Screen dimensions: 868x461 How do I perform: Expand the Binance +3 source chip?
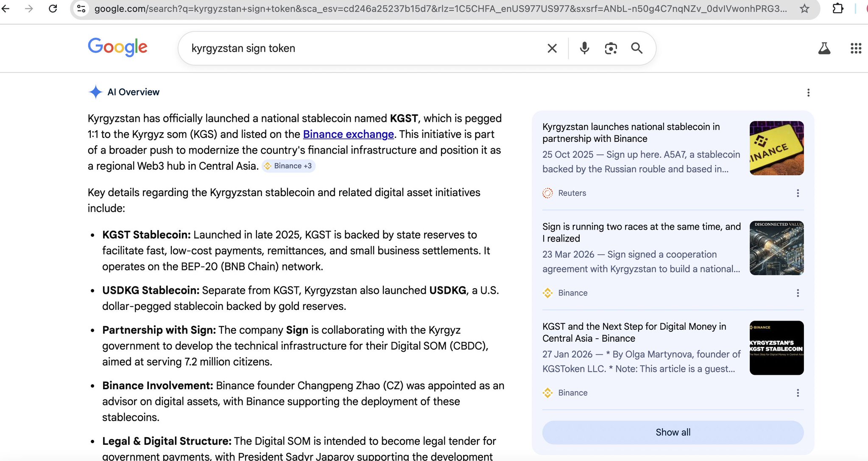pyautogui.click(x=288, y=166)
